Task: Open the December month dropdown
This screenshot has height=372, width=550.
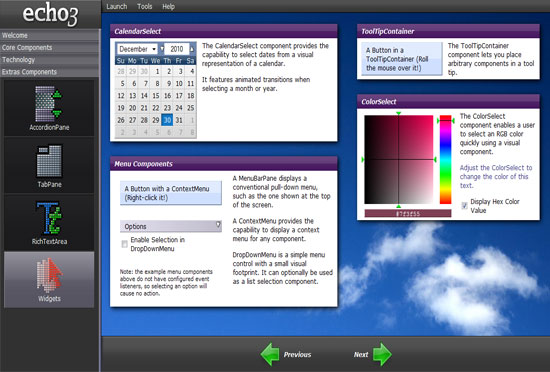Action: pyautogui.click(x=138, y=49)
